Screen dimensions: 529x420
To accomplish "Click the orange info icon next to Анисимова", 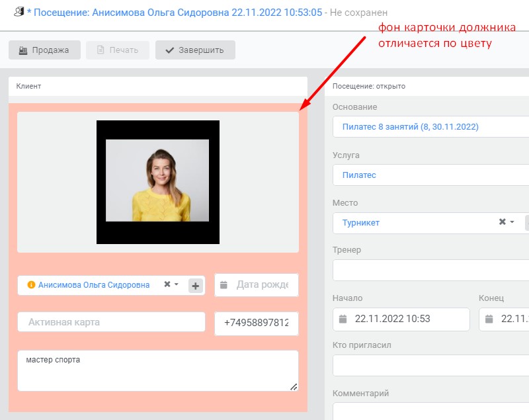I will [31, 284].
